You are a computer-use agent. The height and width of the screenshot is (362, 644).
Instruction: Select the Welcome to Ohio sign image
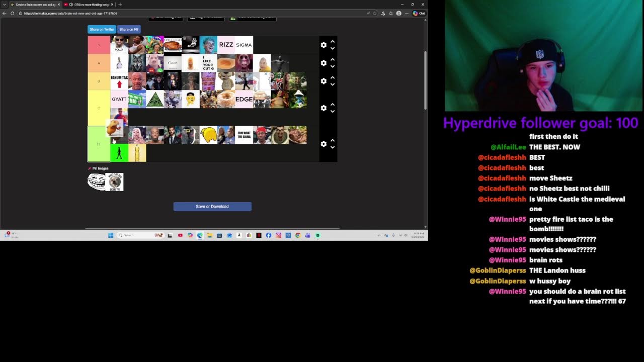[x=137, y=99]
